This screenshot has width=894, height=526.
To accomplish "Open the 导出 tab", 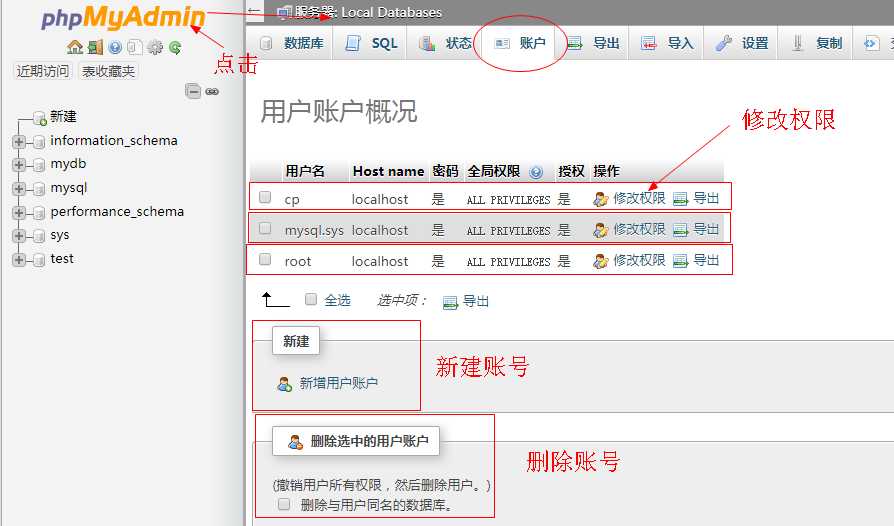I will point(594,43).
